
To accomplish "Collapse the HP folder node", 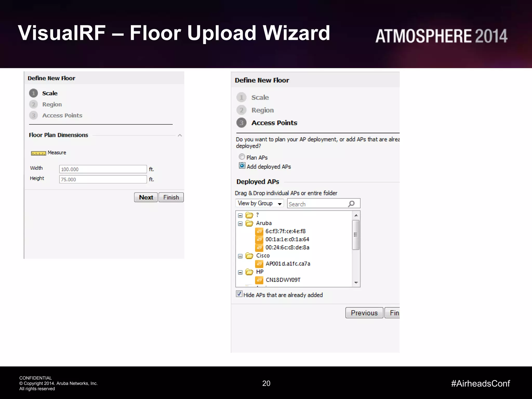I will point(240,272).
